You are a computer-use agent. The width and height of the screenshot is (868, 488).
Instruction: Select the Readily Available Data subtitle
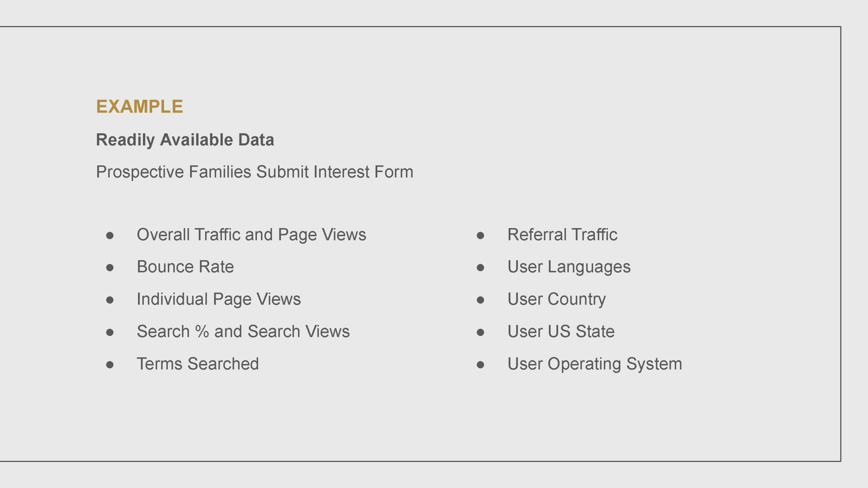point(185,140)
